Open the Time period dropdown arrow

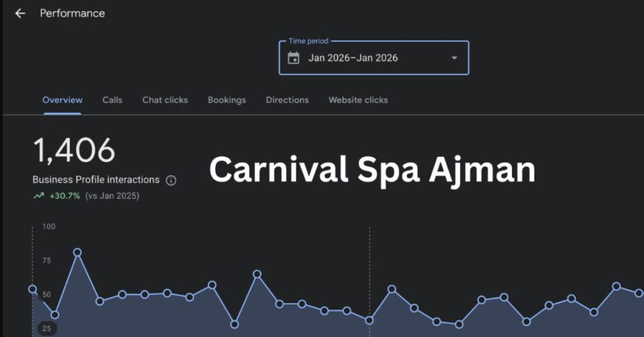[454, 58]
